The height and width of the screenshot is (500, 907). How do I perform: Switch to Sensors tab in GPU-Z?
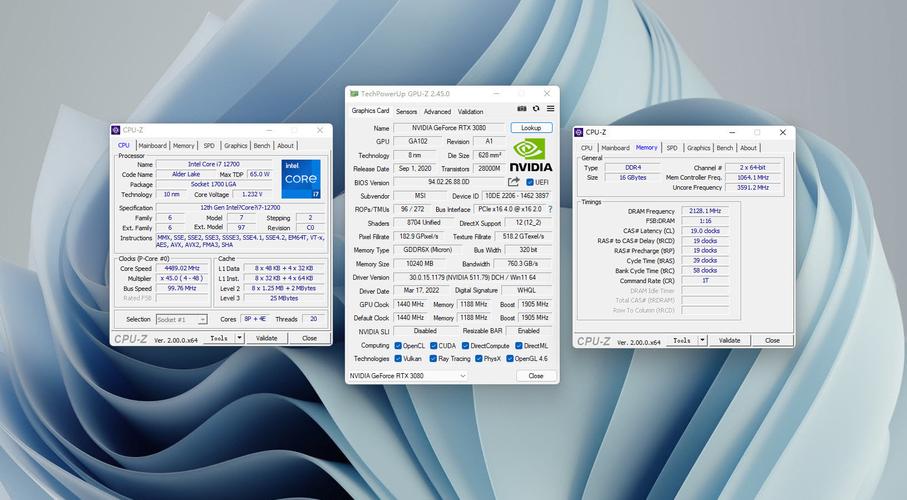(406, 112)
